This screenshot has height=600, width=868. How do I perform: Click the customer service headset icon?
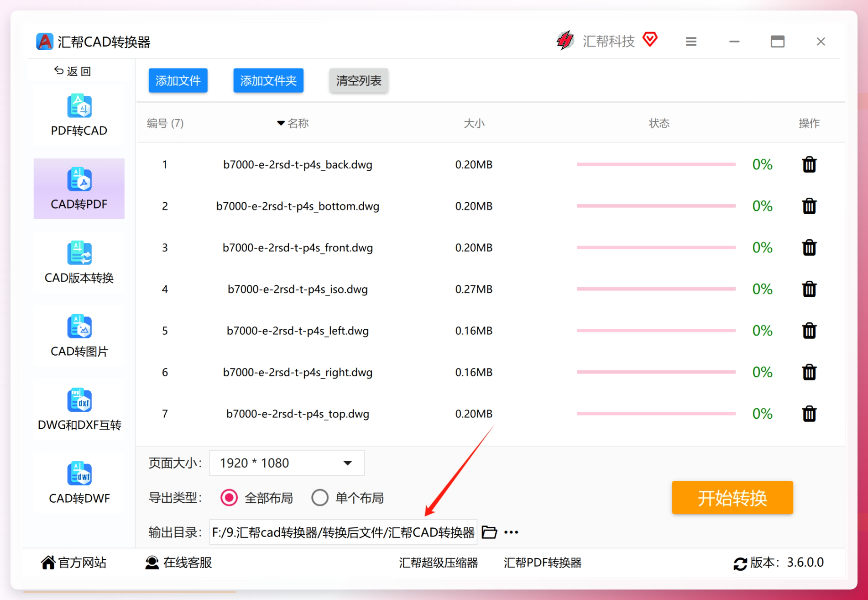tap(152, 563)
